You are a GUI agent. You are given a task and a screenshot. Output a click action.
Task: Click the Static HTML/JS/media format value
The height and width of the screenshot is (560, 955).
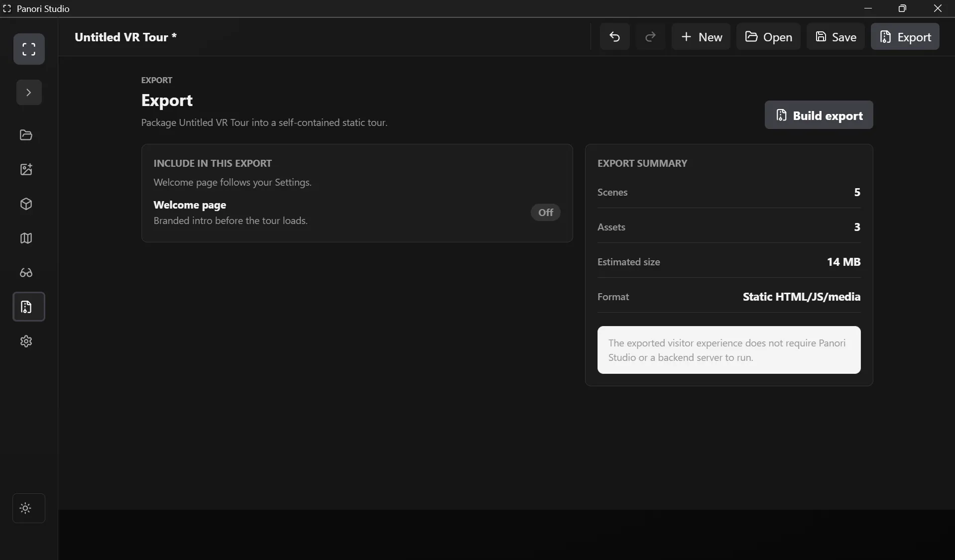(x=801, y=297)
